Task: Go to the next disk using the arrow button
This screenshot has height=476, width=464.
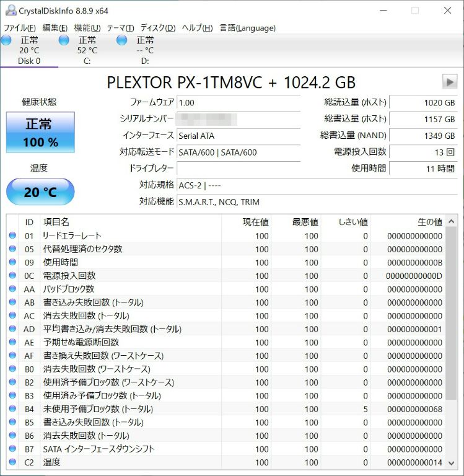Action: 450,82
